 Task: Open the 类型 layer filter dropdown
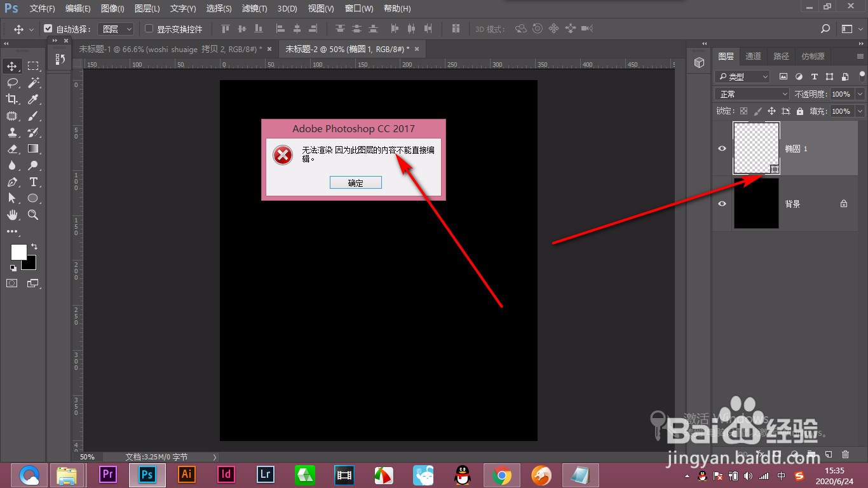[742, 76]
